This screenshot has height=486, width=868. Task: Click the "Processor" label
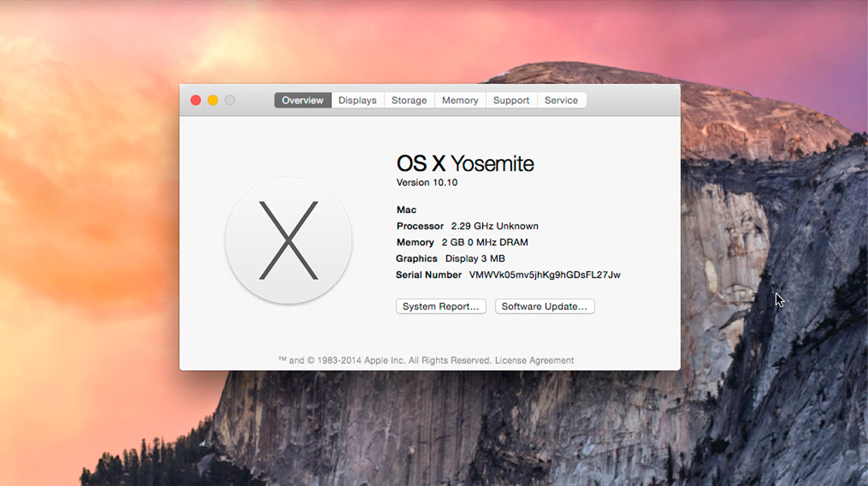click(x=420, y=226)
